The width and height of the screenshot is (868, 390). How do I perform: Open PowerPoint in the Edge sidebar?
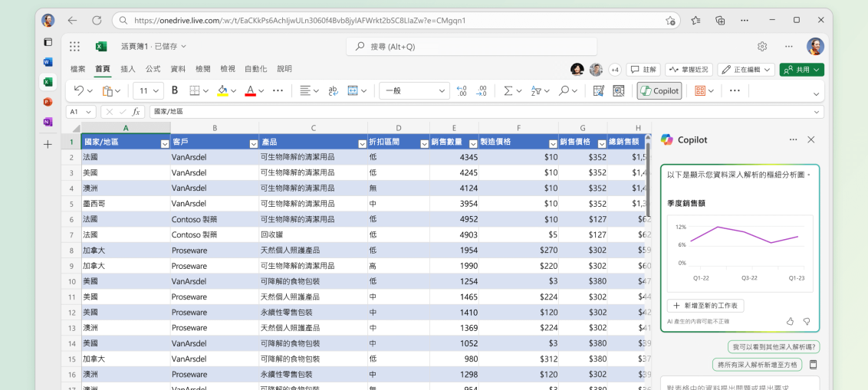[x=48, y=102]
